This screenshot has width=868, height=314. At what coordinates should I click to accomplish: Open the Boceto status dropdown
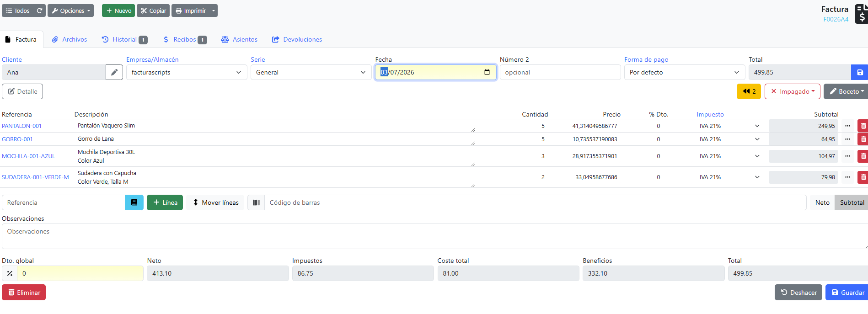pos(845,91)
